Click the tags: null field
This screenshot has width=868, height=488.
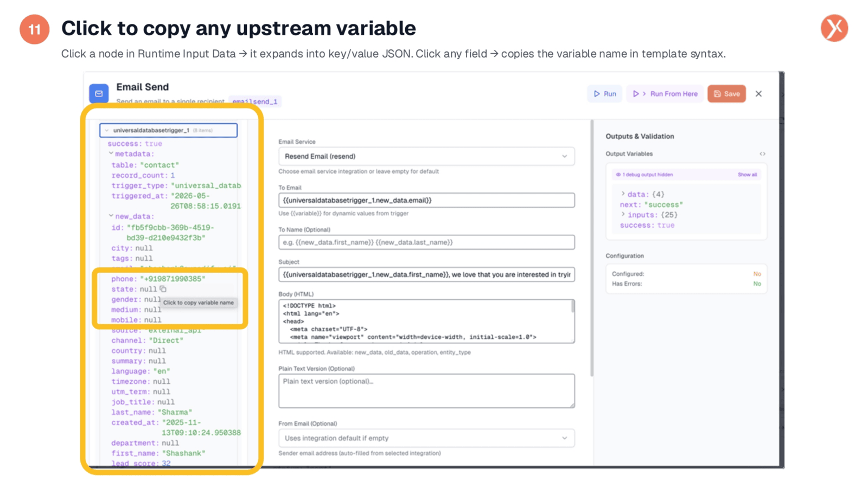(132, 258)
